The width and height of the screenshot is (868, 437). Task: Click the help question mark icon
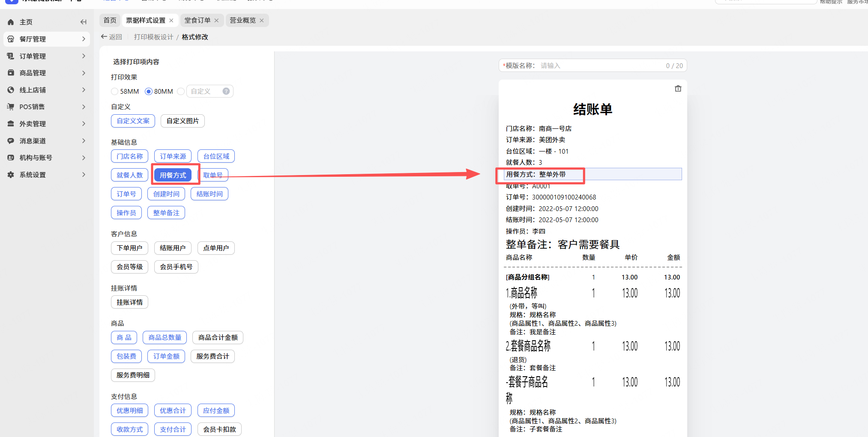click(226, 91)
